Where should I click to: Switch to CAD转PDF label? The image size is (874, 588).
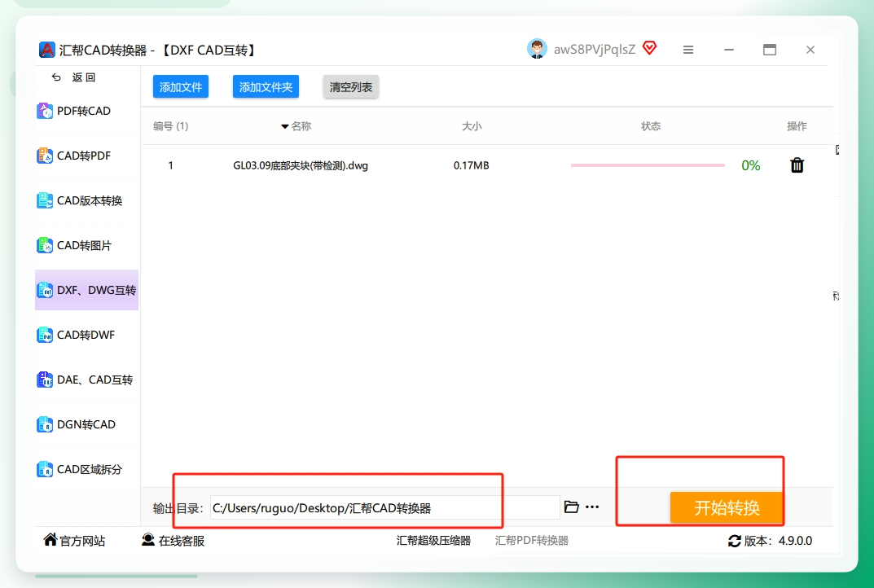click(84, 156)
